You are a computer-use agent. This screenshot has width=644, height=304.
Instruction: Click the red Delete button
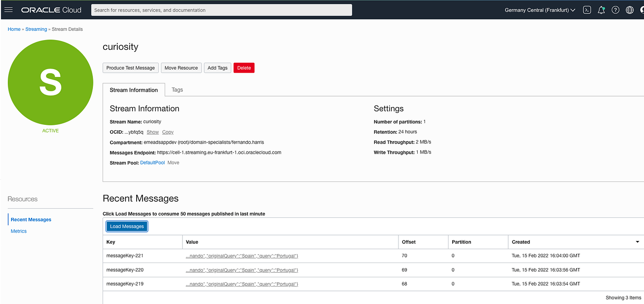click(244, 68)
